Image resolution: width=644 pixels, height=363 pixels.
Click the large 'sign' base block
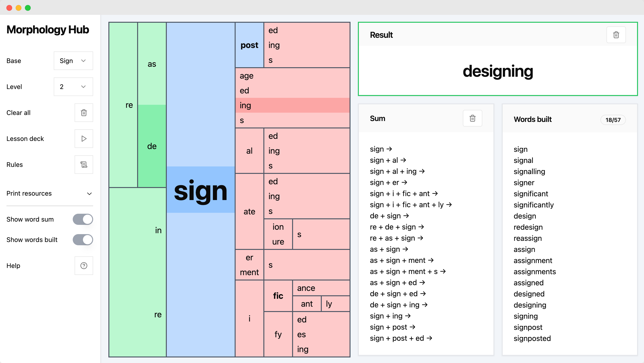[x=201, y=190]
